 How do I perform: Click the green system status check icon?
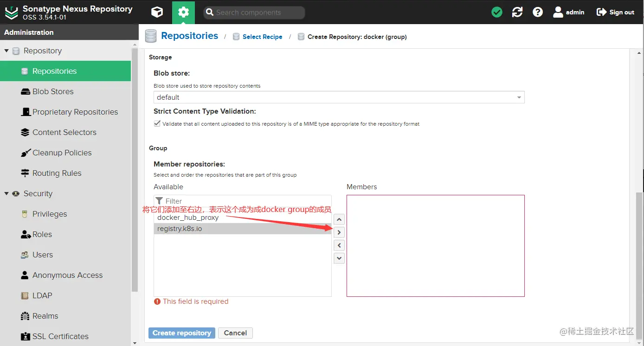pos(497,13)
